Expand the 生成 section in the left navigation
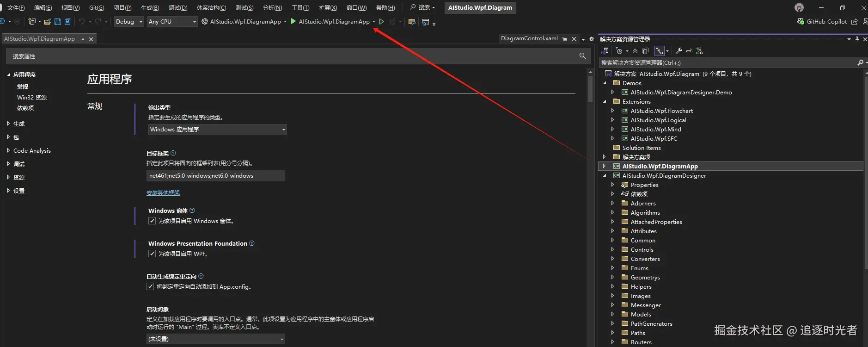868x347 pixels. pos(8,124)
